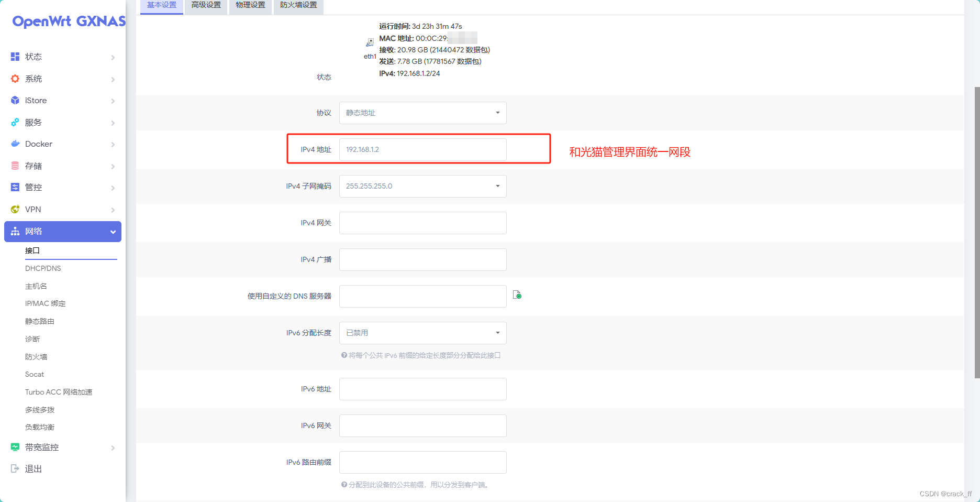Expand the 带宽监控 menu chevron
Viewport: 980px width, 502px height.
[113, 448]
